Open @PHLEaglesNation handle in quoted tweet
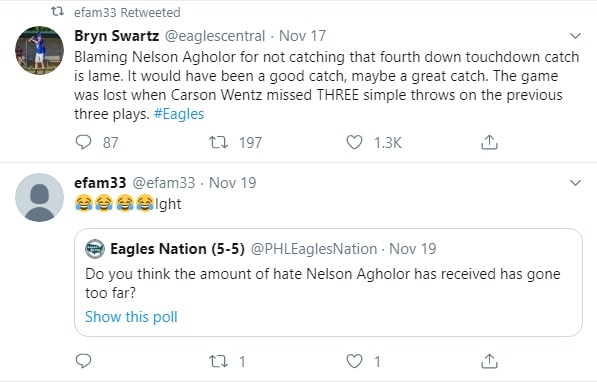 [314, 249]
